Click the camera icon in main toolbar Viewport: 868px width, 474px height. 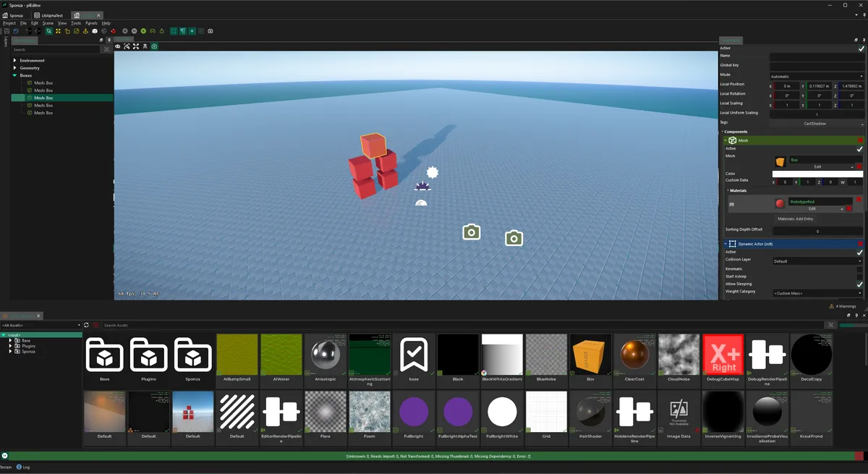pyautogui.click(x=210, y=31)
